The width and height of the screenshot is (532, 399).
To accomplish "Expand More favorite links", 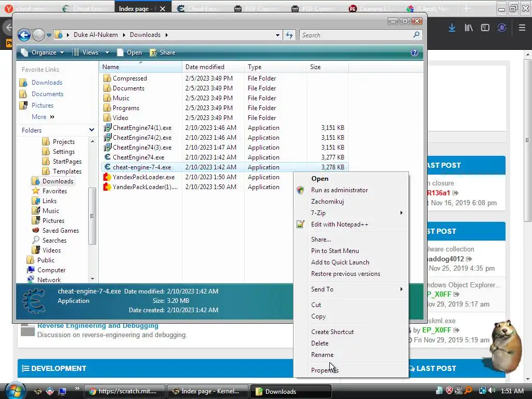I will click(x=43, y=117).
